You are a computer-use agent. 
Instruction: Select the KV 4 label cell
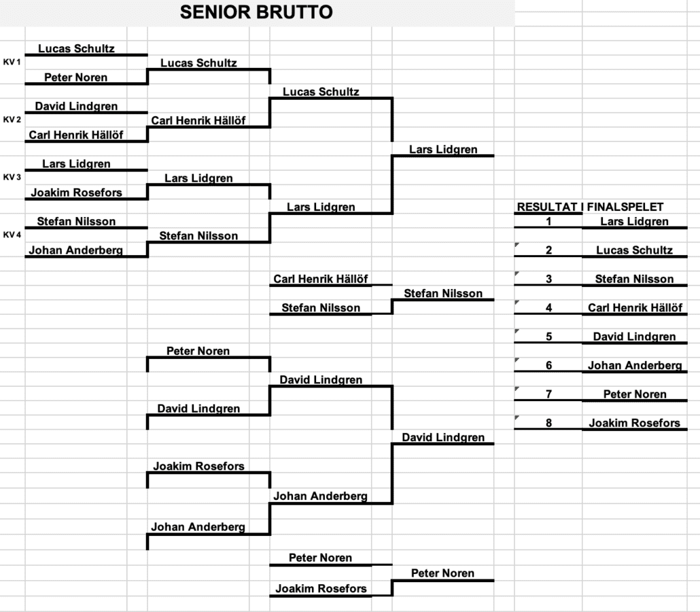12,235
